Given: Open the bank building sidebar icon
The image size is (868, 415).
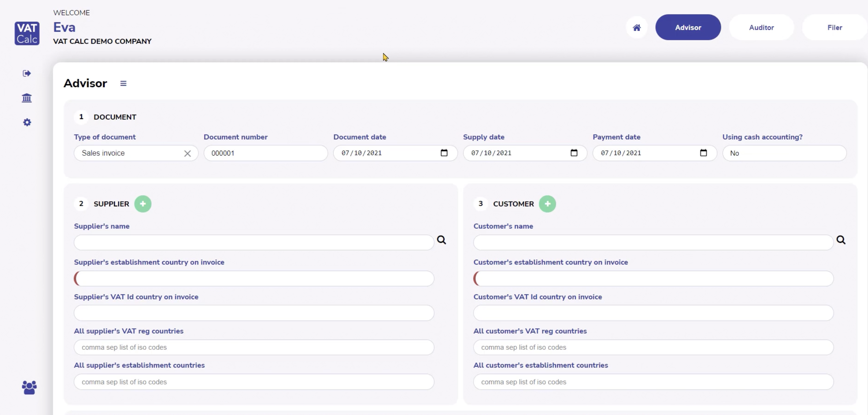Looking at the screenshot, I should click(x=27, y=98).
